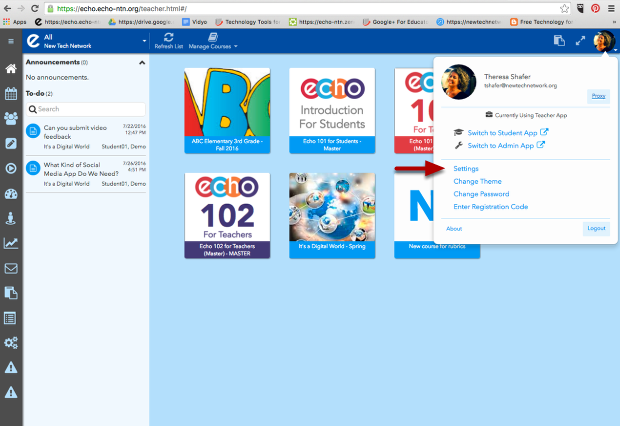Open Manage Courses dropdown
Viewport: 620px width, 426px height.
click(213, 41)
